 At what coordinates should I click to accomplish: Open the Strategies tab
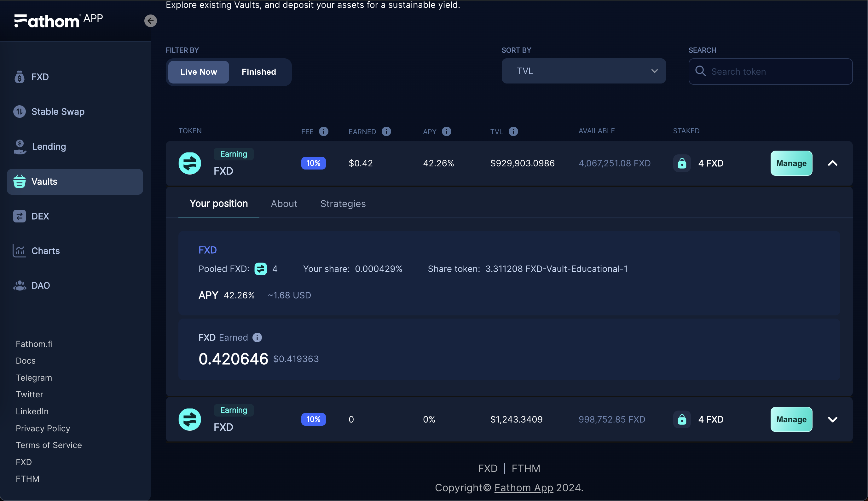point(343,204)
